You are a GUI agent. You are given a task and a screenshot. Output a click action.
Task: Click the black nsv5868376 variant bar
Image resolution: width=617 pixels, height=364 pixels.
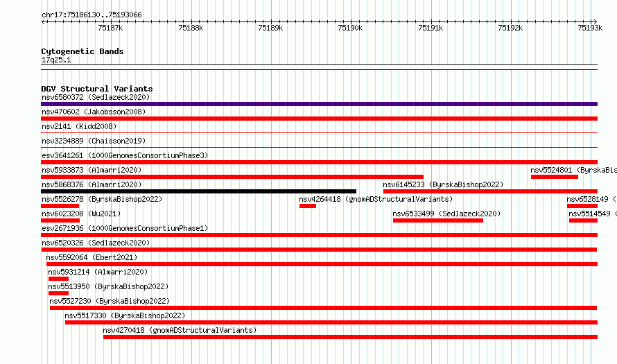tap(199, 191)
